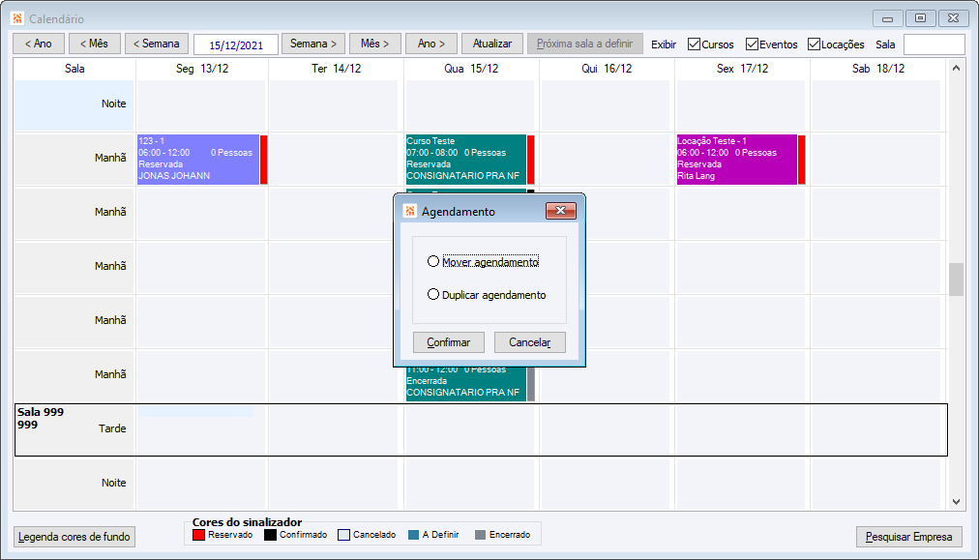Confirm the Agendamento dialog
The height and width of the screenshot is (560, 979).
tap(448, 342)
